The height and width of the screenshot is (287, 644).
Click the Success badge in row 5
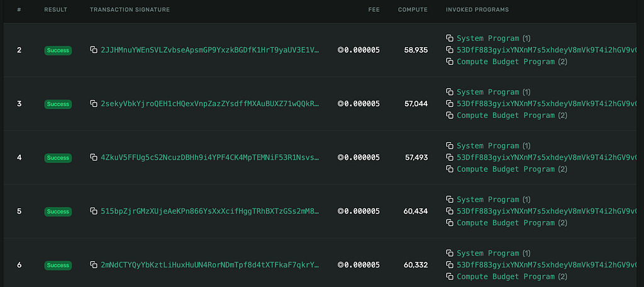tap(58, 211)
